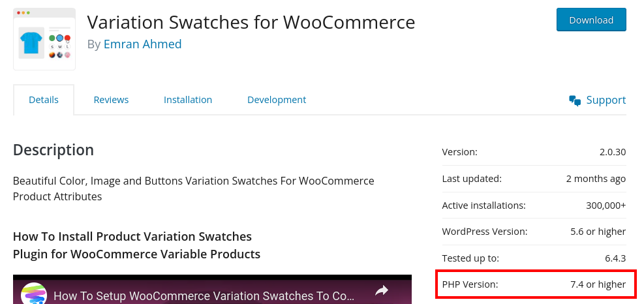Open the Emran Ahmed author link

[142, 44]
